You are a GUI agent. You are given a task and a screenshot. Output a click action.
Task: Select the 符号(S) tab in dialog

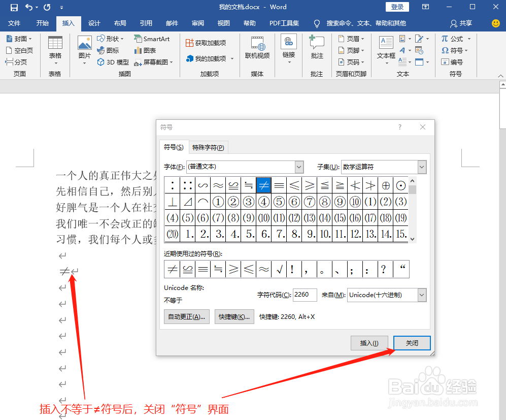pos(174,147)
